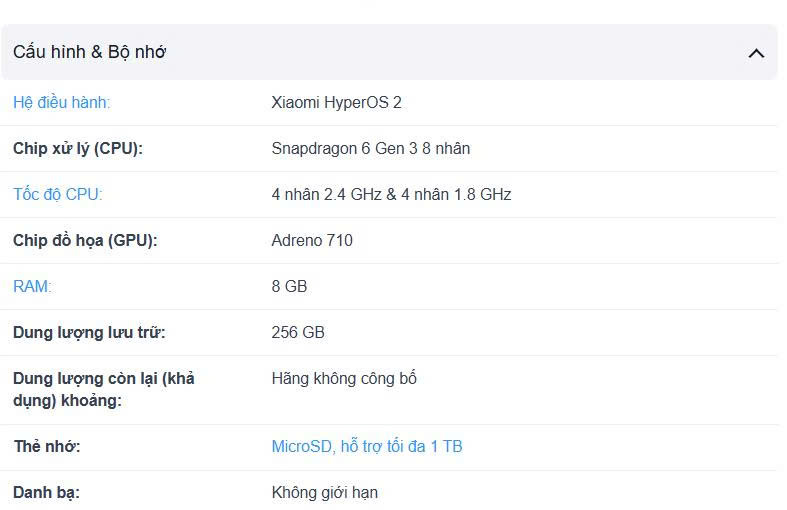Click the "Cấu hình & Bộ nhớ" header title
This screenshot has width=787, height=510.
[89, 52]
